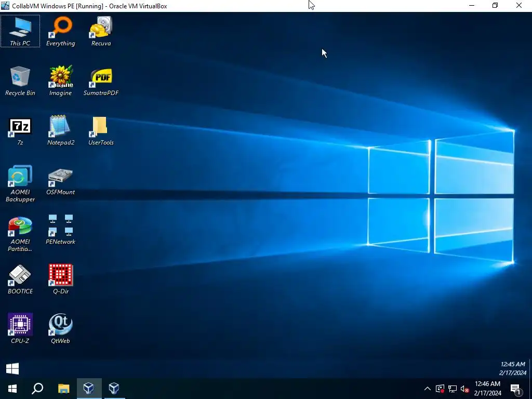This screenshot has height=399, width=532.
Task: Open the PENetwork icon
Action: (60, 229)
